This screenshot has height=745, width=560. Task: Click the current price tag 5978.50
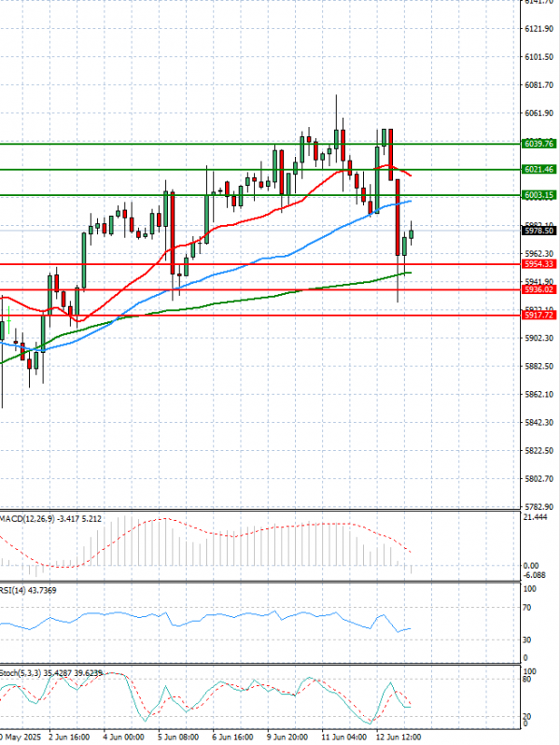click(x=539, y=231)
